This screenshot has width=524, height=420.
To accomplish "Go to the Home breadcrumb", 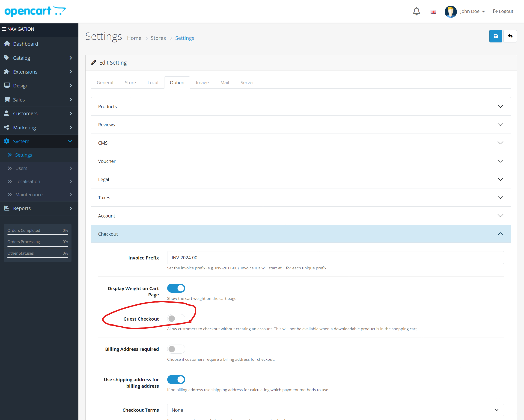I will click(134, 38).
